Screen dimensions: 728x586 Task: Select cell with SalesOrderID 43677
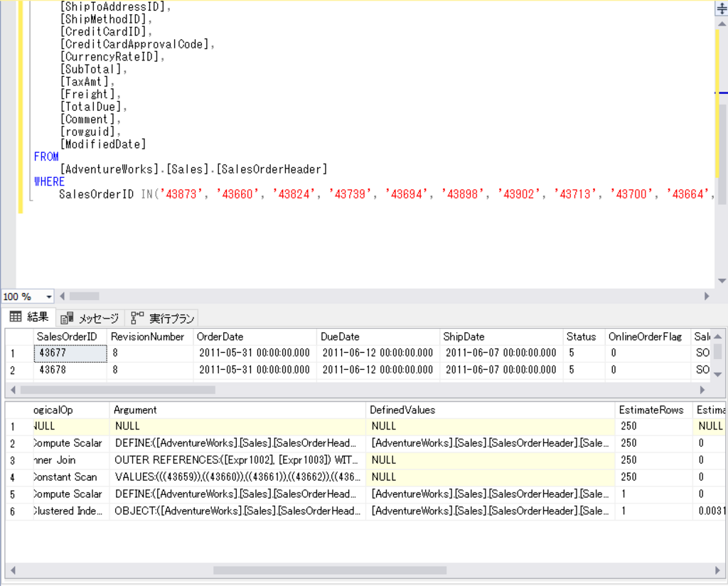(70, 353)
